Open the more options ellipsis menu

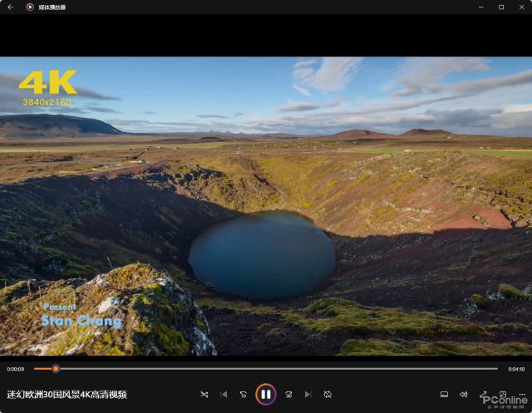522,395
